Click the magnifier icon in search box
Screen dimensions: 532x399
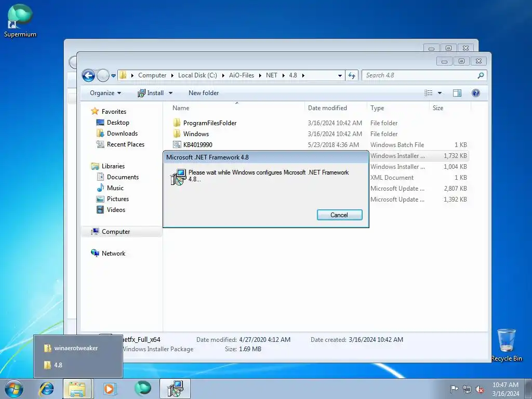tap(481, 75)
